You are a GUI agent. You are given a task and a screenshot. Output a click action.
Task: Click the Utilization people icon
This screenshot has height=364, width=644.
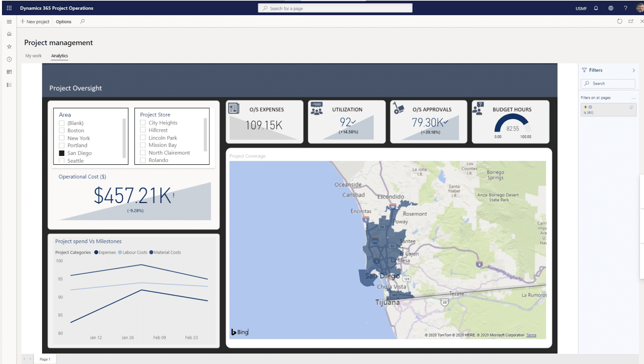(317, 109)
